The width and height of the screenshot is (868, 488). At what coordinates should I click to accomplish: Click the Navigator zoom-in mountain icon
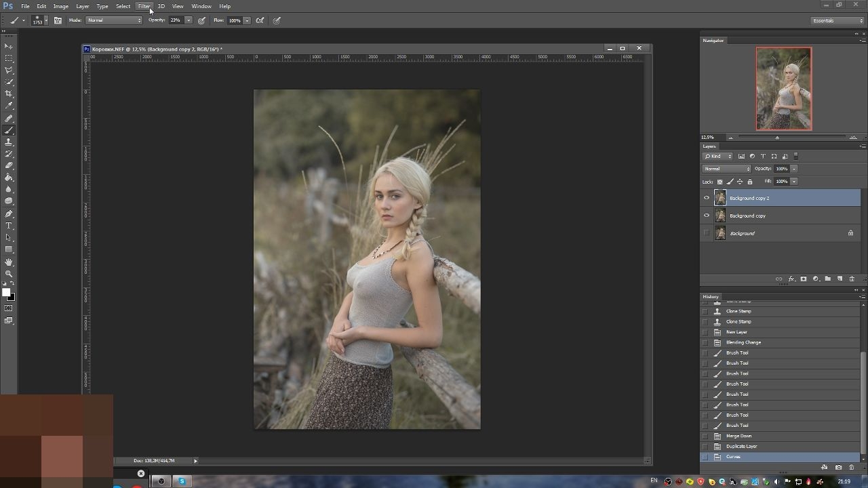(853, 138)
